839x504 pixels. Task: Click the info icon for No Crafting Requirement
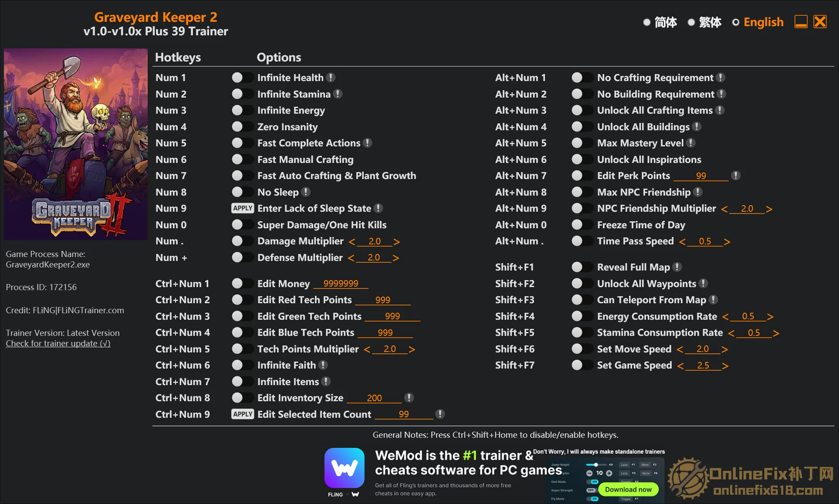[721, 78]
